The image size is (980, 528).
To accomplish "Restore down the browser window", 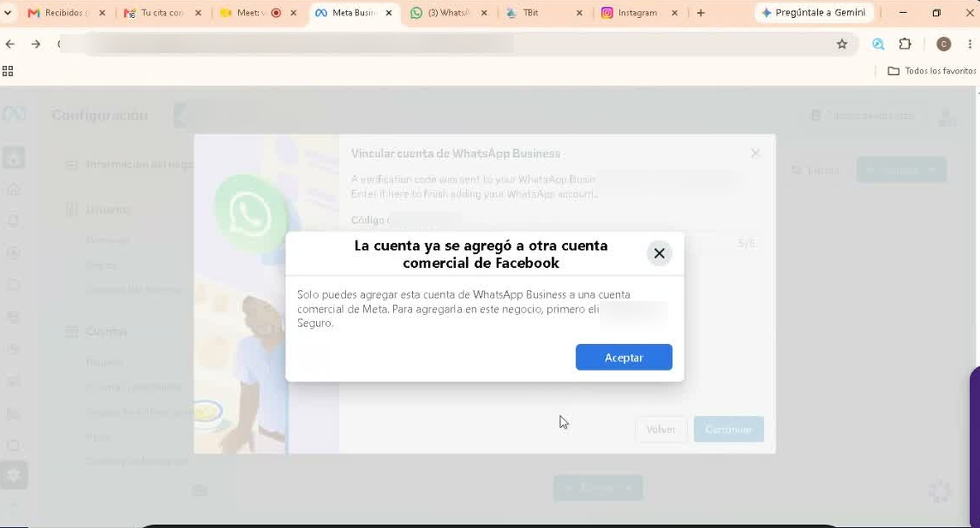I will click(936, 13).
